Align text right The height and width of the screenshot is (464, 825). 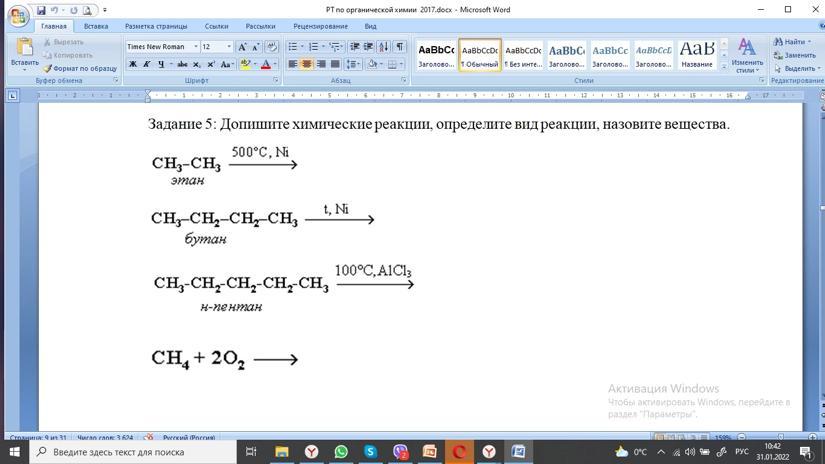pyautogui.click(x=320, y=64)
